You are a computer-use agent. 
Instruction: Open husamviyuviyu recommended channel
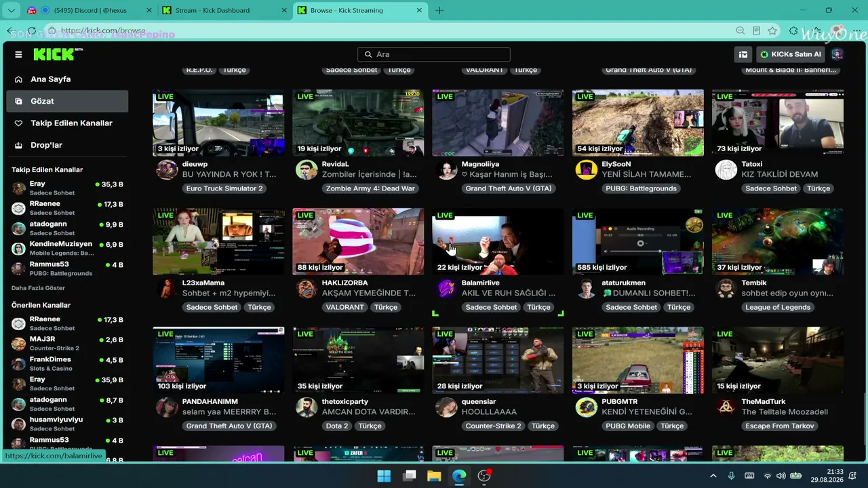[x=67, y=424]
